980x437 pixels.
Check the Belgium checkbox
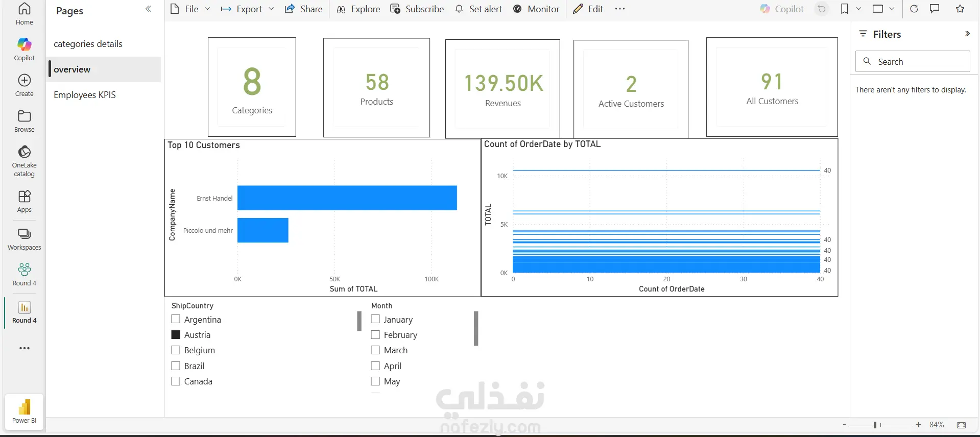coord(176,350)
